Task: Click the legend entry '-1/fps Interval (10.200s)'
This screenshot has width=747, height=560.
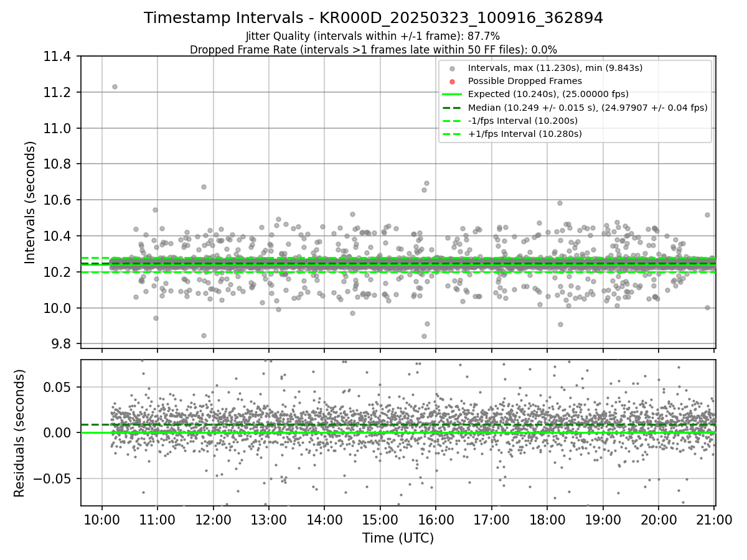Action: click(x=523, y=120)
